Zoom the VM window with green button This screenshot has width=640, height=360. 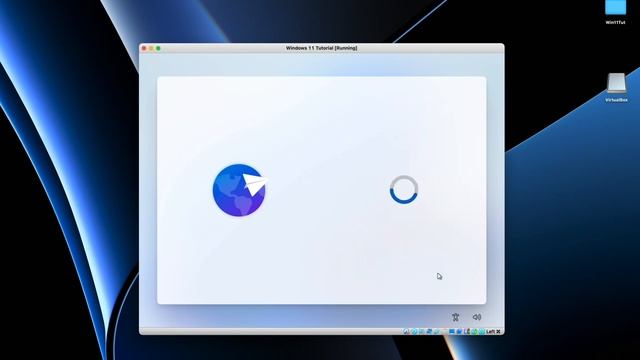click(158, 48)
